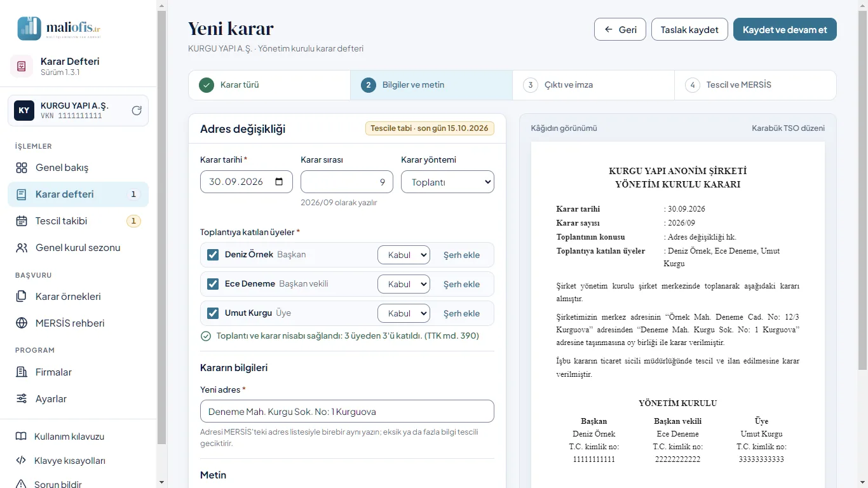Click the Geri back button

point(620,30)
